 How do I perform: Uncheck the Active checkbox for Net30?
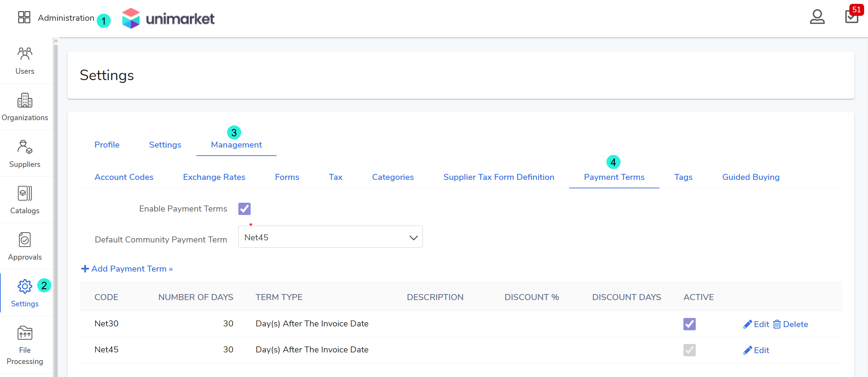coord(689,324)
